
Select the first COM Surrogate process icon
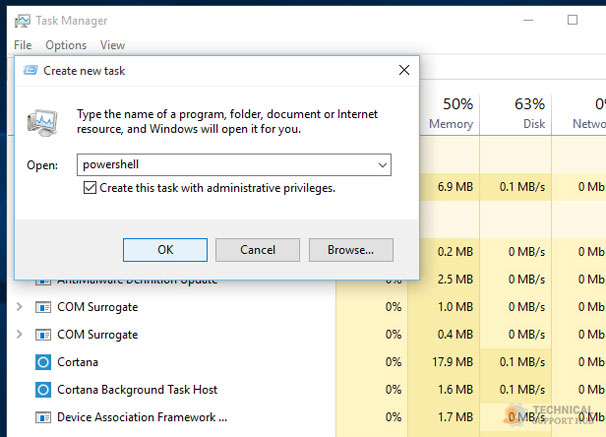43,308
